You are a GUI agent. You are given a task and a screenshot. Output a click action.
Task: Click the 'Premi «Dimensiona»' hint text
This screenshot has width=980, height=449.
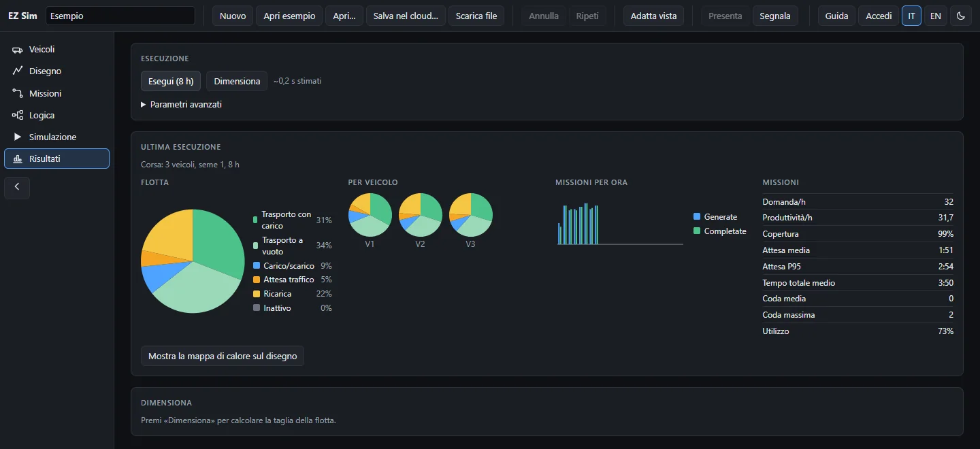tap(238, 420)
